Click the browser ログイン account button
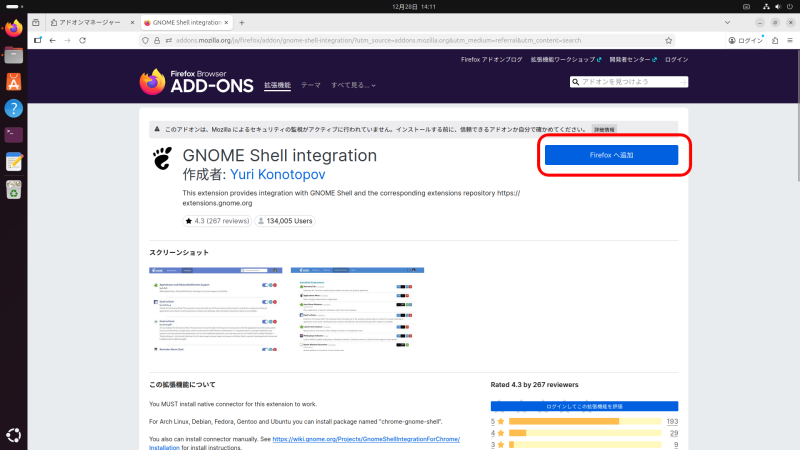 [x=745, y=40]
